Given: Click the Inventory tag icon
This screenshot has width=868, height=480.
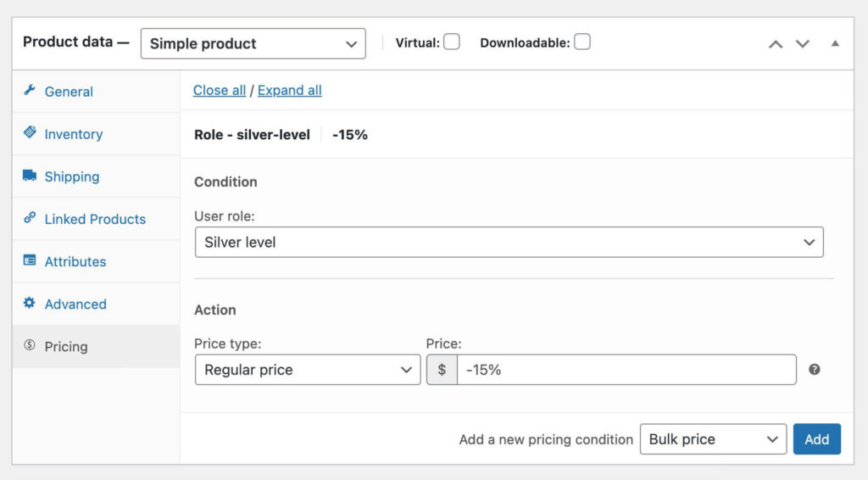Looking at the screenshot, I should [30, 132].
